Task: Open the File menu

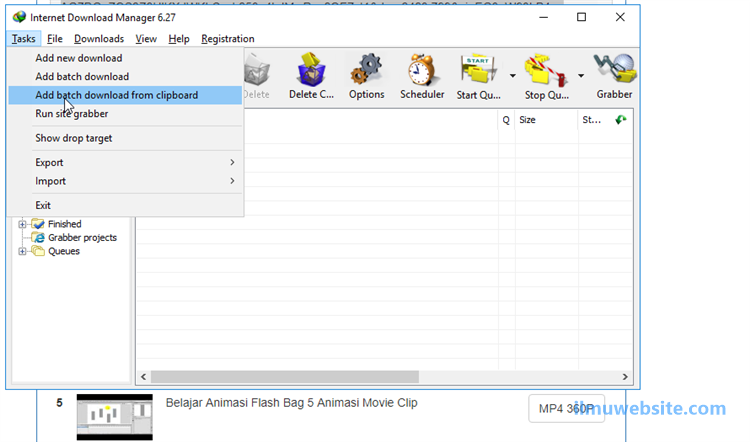Action: 55,39
